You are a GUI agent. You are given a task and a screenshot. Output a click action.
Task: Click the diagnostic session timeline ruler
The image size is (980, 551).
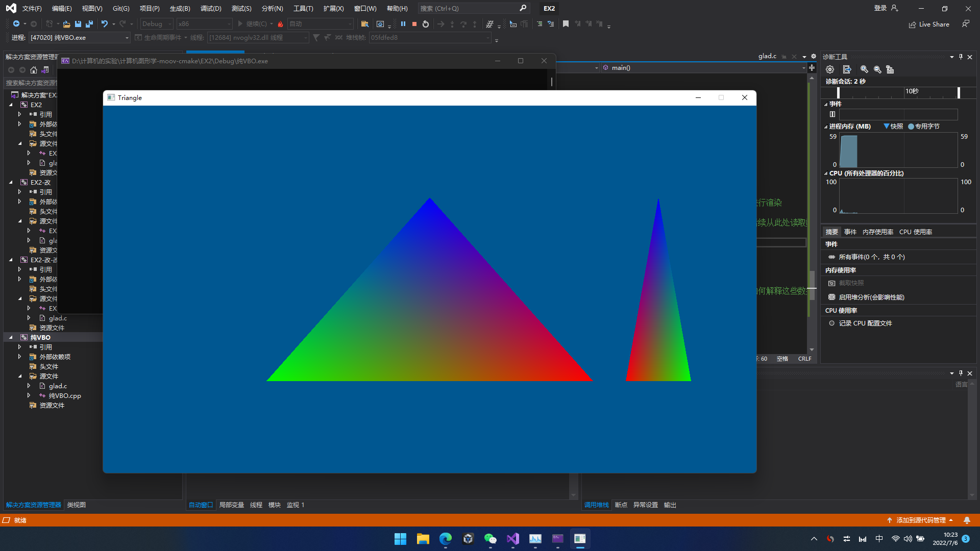(x=898, y=92)
